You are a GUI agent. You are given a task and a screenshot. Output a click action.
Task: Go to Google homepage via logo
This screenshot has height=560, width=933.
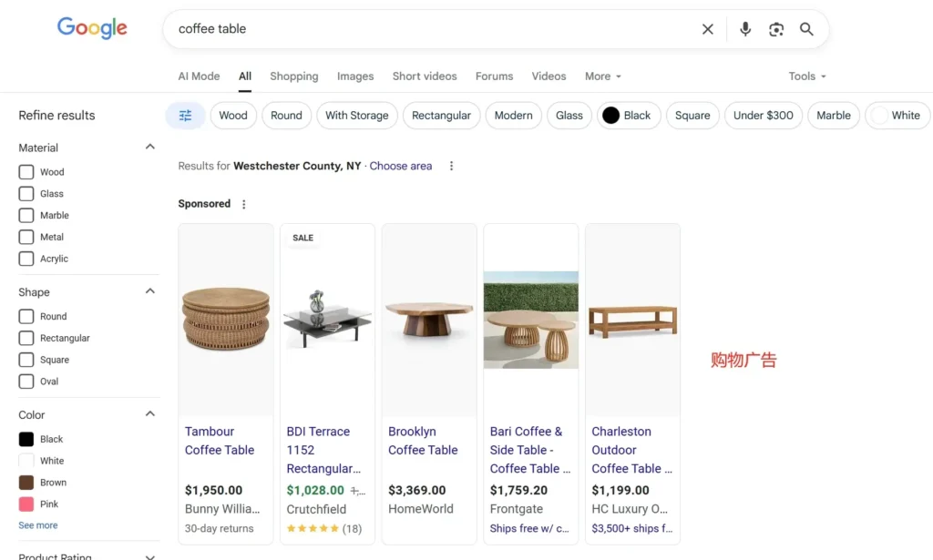coord(92,28)
